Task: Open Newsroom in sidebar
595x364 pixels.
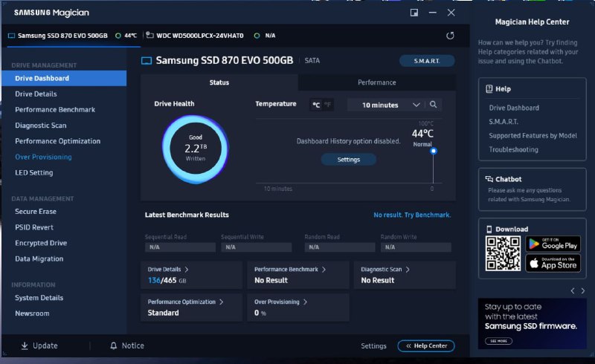Action: (32, 313)
